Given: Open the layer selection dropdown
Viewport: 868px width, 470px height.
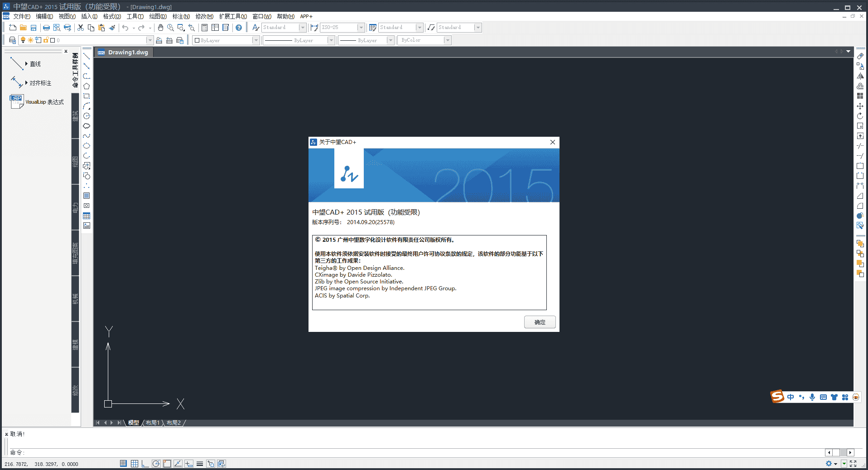Looking at the screenshot, I should pos(149,40).
